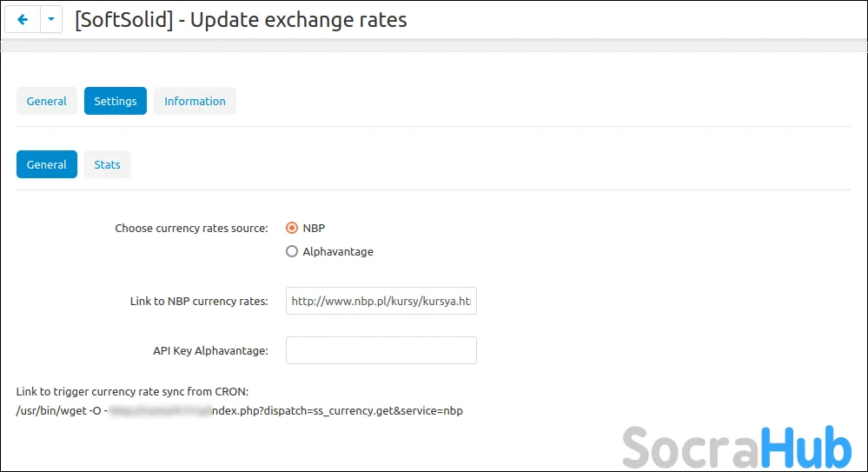Click the CRON wget command line text
Screen dimensions: 868x472
tap(239, 411)
